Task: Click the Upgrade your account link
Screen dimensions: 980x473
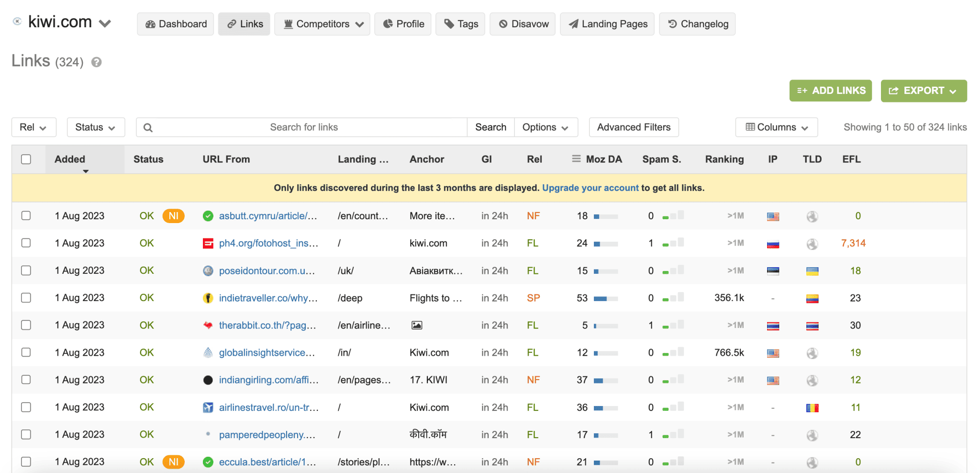Action: coord(590,188)
